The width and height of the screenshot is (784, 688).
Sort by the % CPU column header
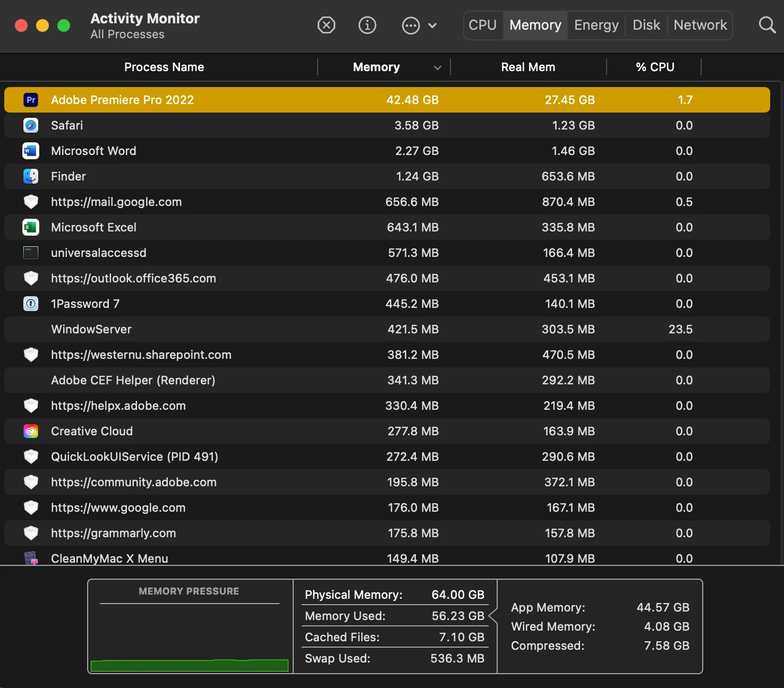click(x=655, y=67)
